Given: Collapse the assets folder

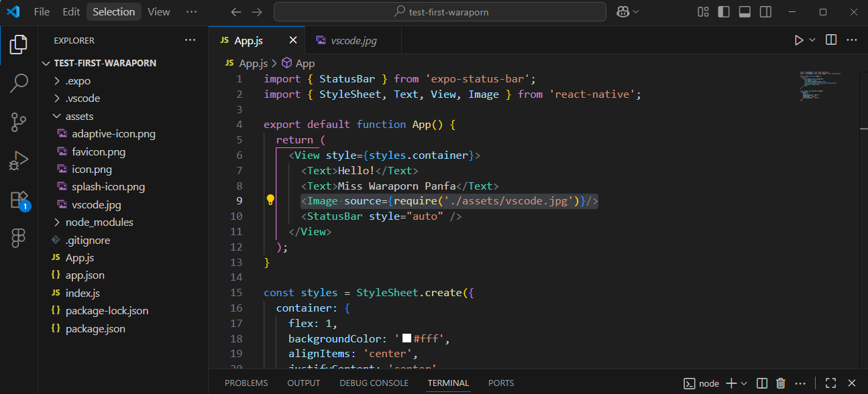Looking at the screenshot, I should coord(79,117).
